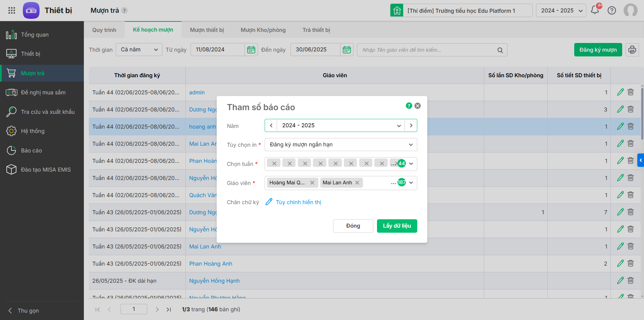Viewport: 644px width, 320px height.
Task: Click the Đăng ký mượn button
Action: 598,50
